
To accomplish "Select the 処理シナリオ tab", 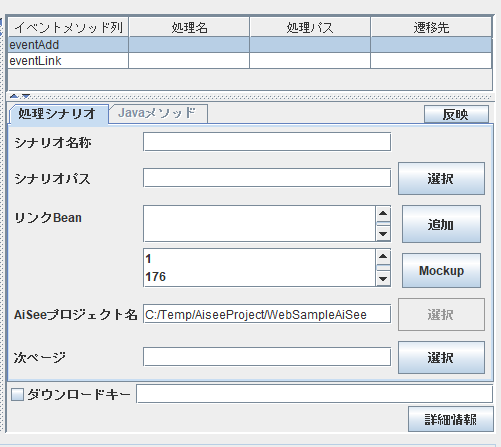I will [x=57, y=114].
